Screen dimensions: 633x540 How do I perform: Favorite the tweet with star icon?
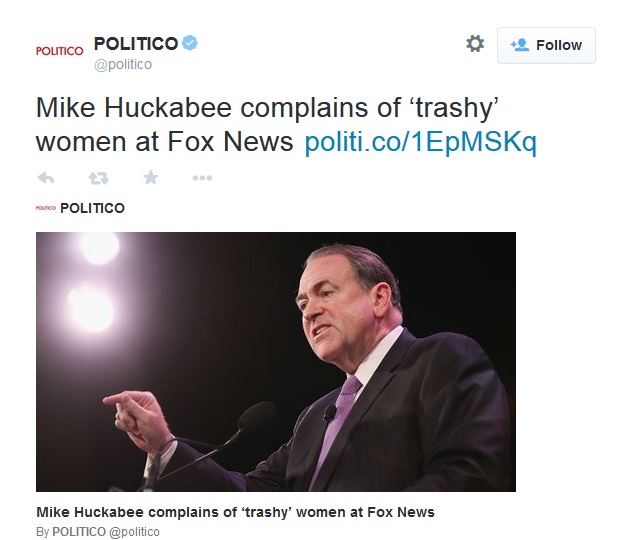151,177
